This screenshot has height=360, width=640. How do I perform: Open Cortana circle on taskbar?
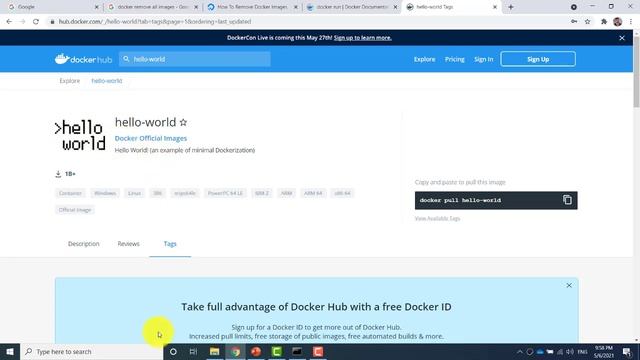(x=173, y=351)
